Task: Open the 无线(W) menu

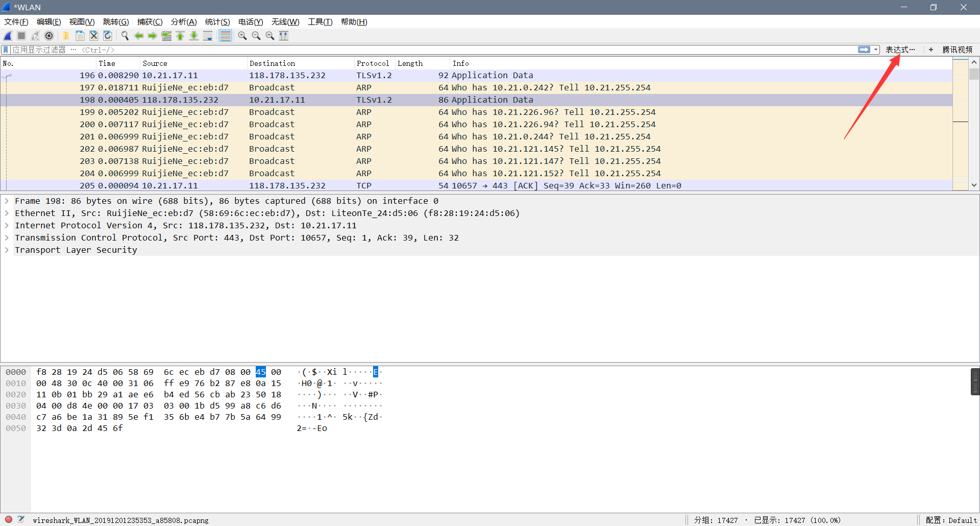Action: pyautogui.click(x=285, y=22)
